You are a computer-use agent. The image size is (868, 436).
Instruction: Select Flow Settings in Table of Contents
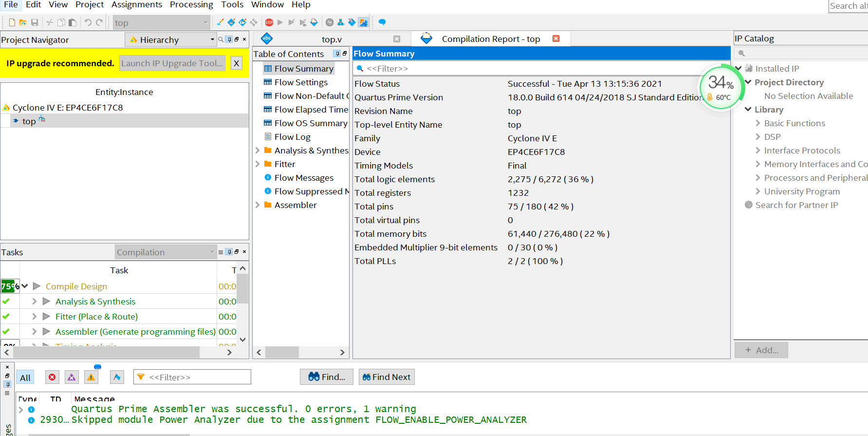tap(301, 82)
